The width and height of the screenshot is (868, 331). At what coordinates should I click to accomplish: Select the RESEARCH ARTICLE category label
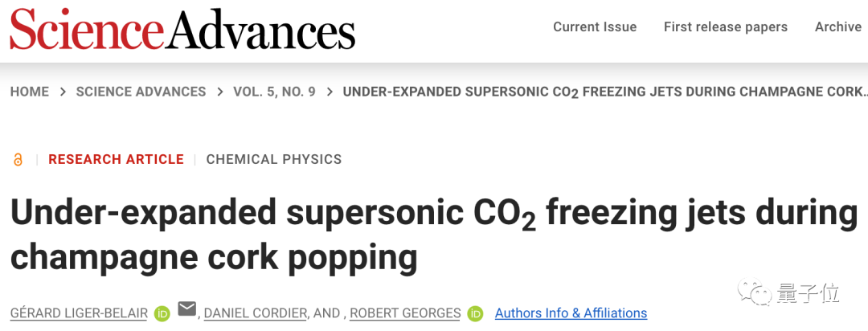pos(116,159)
